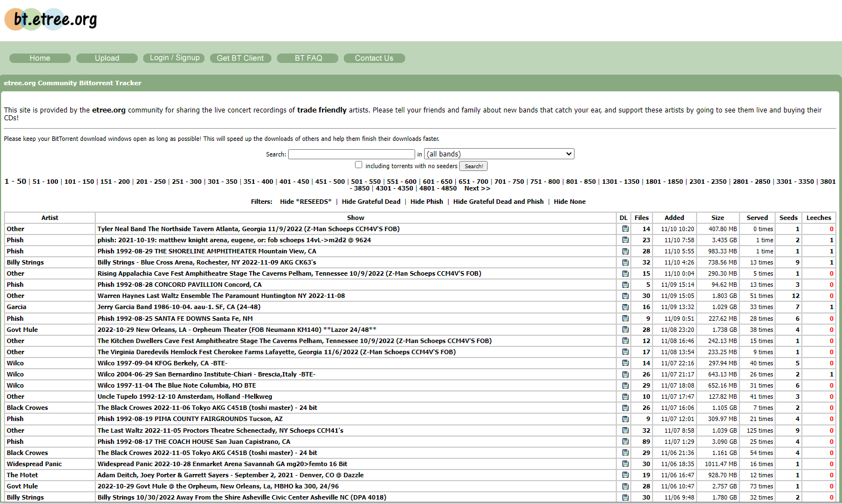This screenshot has height=504, width=842.
Task: Click the Served column header
Action: (757, 218)
